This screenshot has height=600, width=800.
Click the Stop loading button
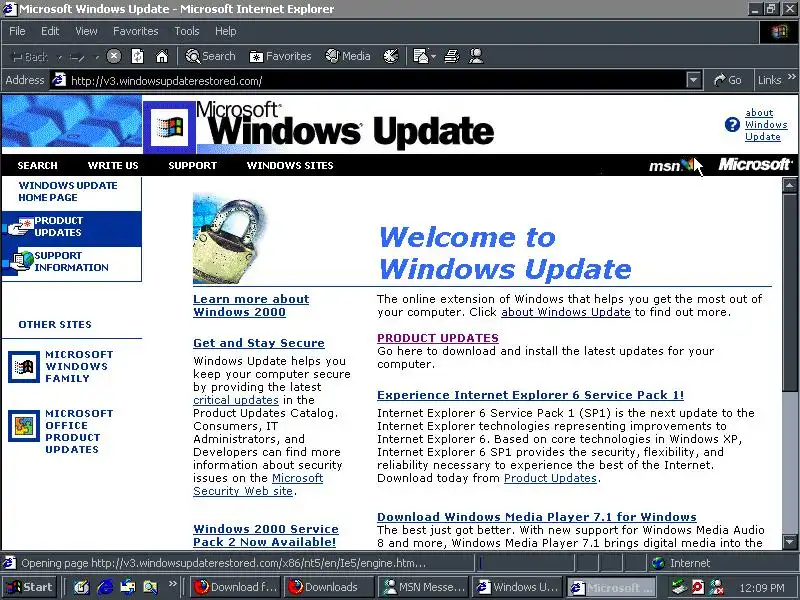[x=114, y=56]
